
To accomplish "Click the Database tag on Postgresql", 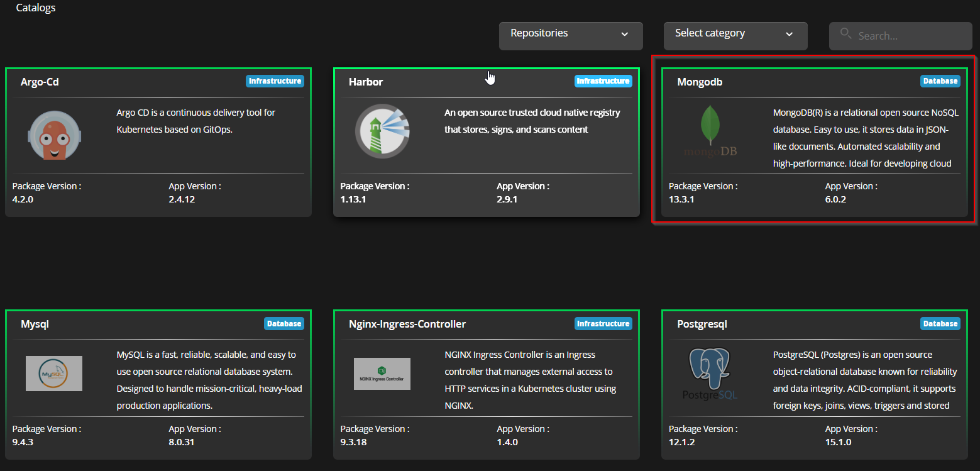I will (940, 324).
